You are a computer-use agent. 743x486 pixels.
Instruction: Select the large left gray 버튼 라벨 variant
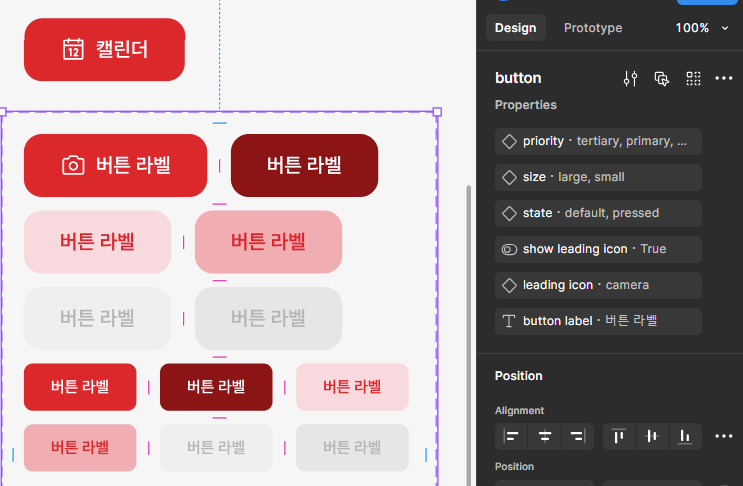(x=97, y=318)
